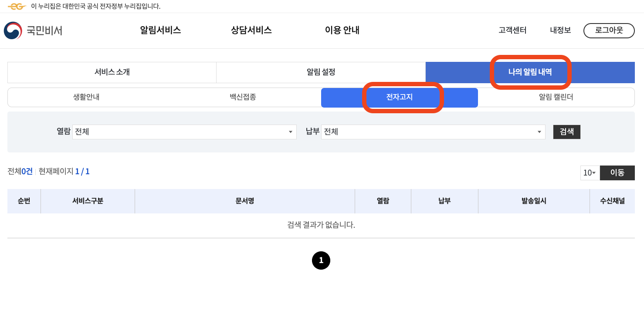Open the 알림 캘린더 calendar tab
Image resolution: width=644 pixels, height=311 pixels.
pyautogui.click(x=556, y=97)
